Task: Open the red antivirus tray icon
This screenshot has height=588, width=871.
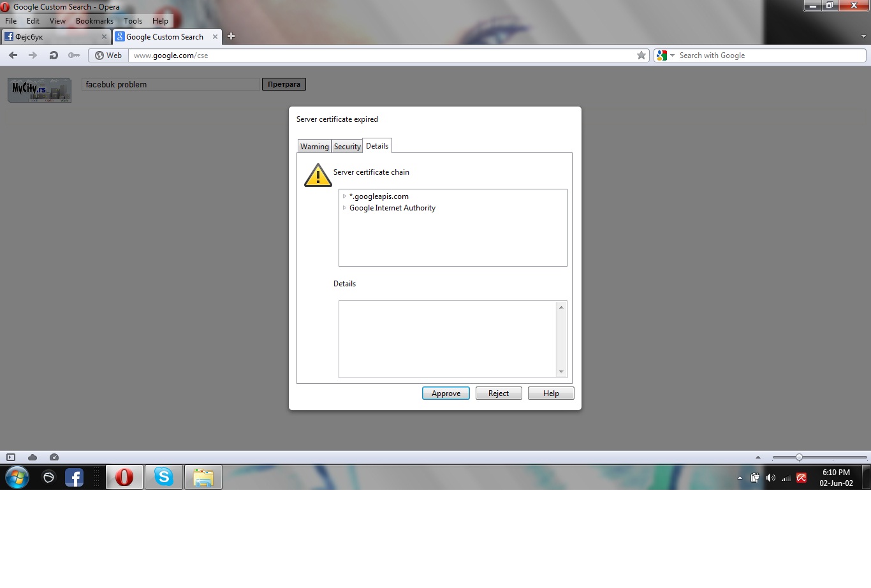Action: click(801, 478)
